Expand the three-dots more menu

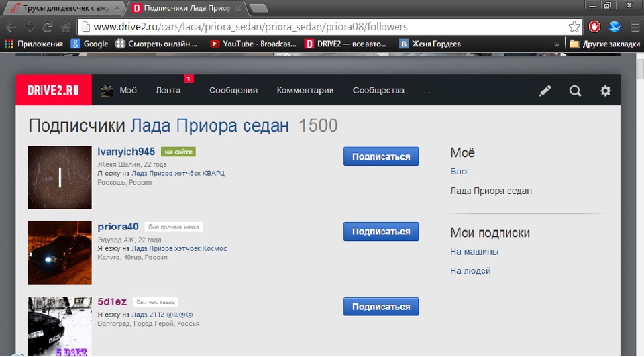429,92
